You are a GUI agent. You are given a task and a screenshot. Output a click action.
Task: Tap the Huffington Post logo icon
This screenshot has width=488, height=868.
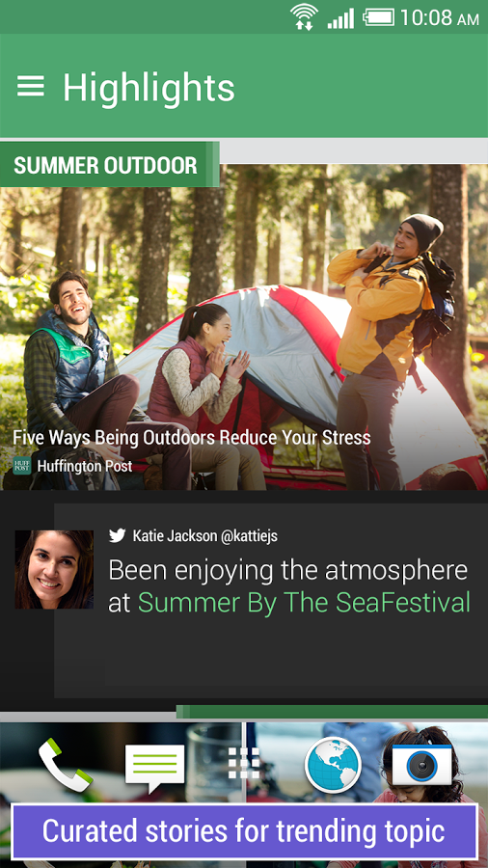[x=22, y=466]
